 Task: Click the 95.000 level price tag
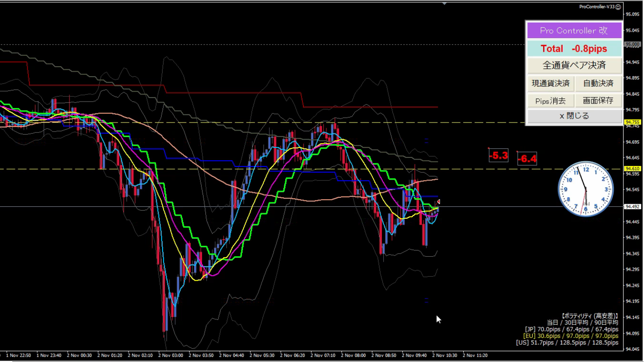point(632,44)
